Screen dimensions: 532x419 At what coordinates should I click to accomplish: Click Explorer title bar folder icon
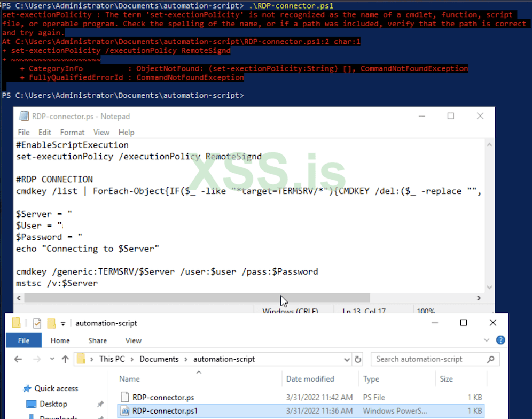pos(16,323)
